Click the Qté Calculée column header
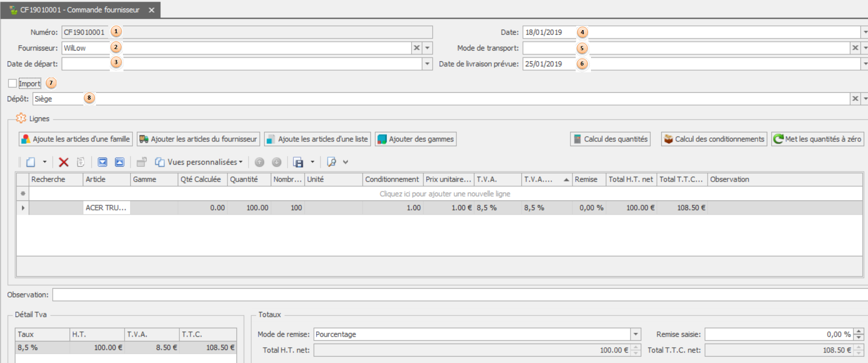This screenshot has height=363, width=868. pos(203,179)
